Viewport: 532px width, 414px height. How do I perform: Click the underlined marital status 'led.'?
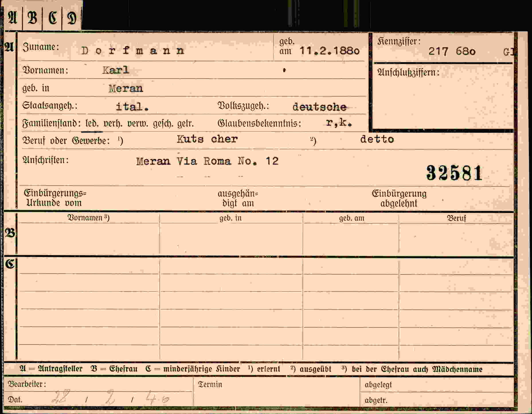tap(92, 123)
